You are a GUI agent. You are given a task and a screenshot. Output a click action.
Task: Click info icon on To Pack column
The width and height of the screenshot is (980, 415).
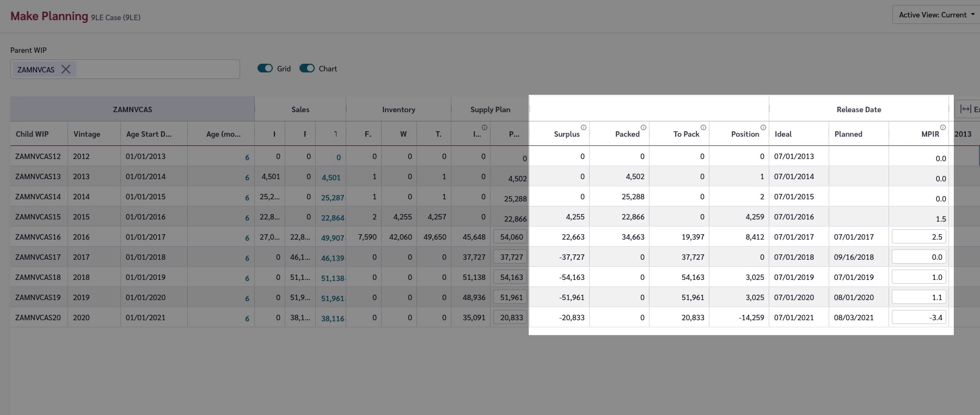click(x=703, y=127)
